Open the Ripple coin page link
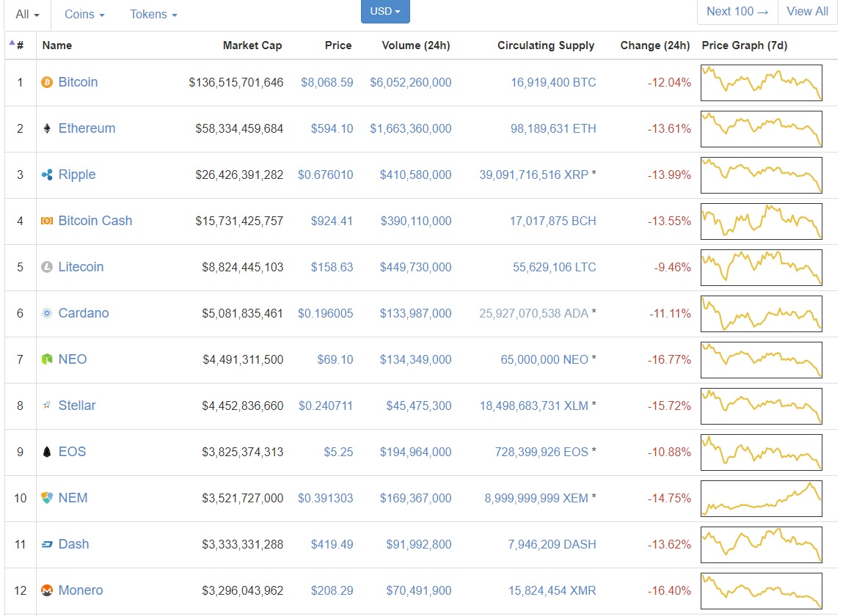The width and height of the screenshot is (843, 616). coord(77,175)
